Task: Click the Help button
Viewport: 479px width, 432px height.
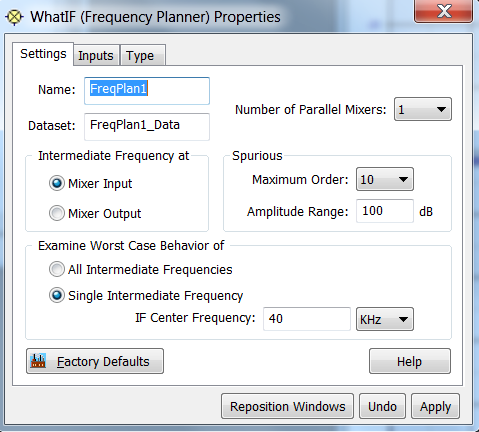Action: (410, 361)
